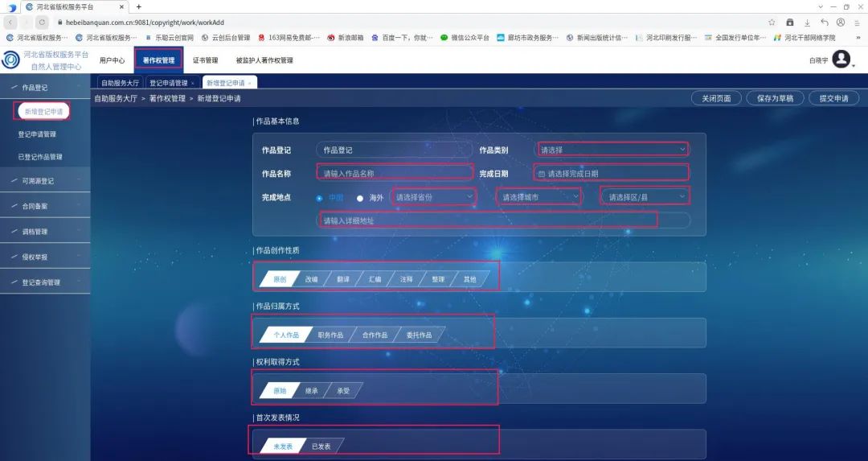
Task: Reload the page with the refresh icon
Action: point(42,23)
